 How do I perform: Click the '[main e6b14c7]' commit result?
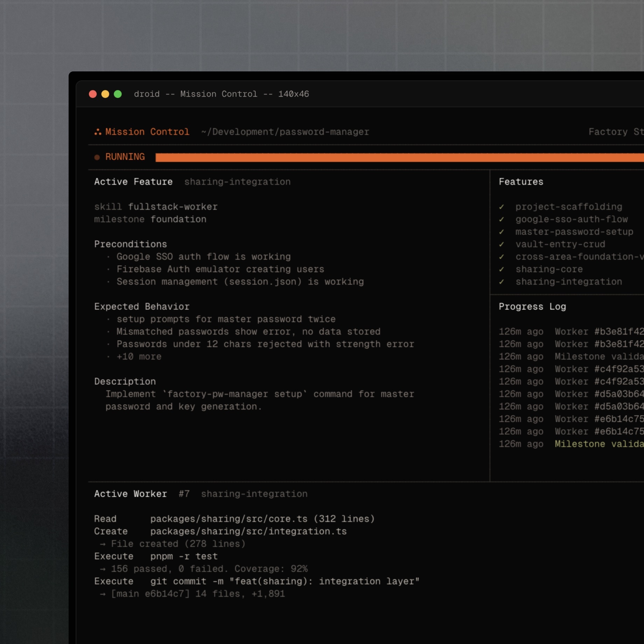pos(198,594)
